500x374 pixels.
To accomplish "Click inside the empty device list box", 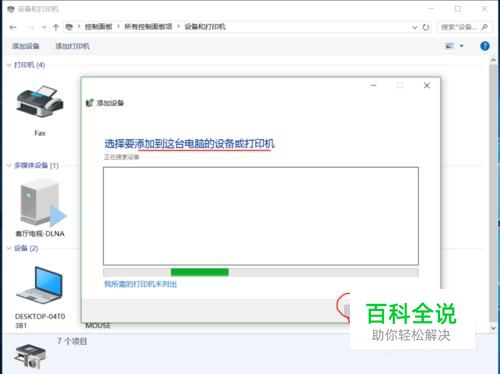I will click(261, 216).
